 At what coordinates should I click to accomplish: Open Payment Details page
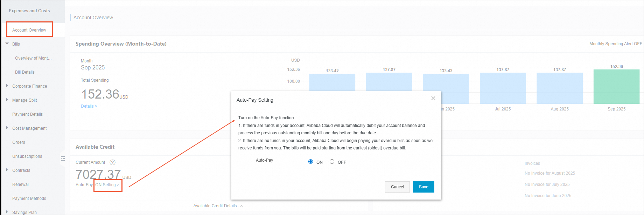27,114
